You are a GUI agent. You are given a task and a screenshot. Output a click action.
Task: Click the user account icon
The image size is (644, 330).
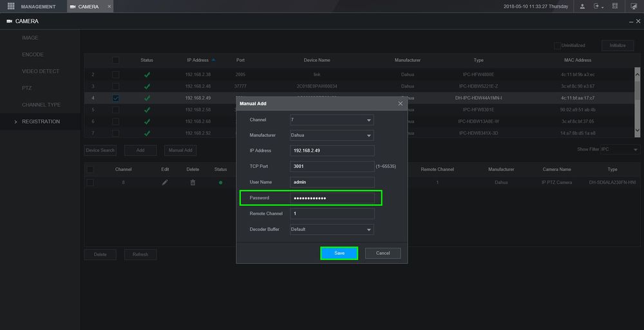[x=582, y=6]
